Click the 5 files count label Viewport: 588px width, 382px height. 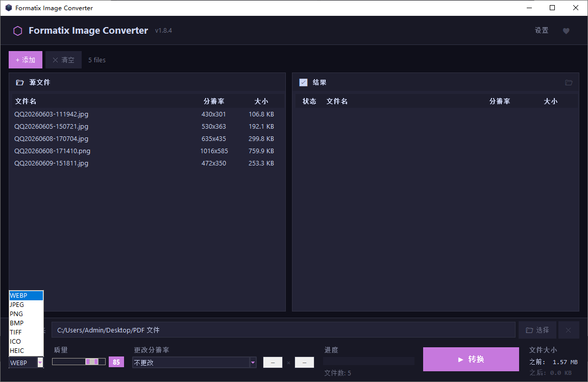coord(97,60)
